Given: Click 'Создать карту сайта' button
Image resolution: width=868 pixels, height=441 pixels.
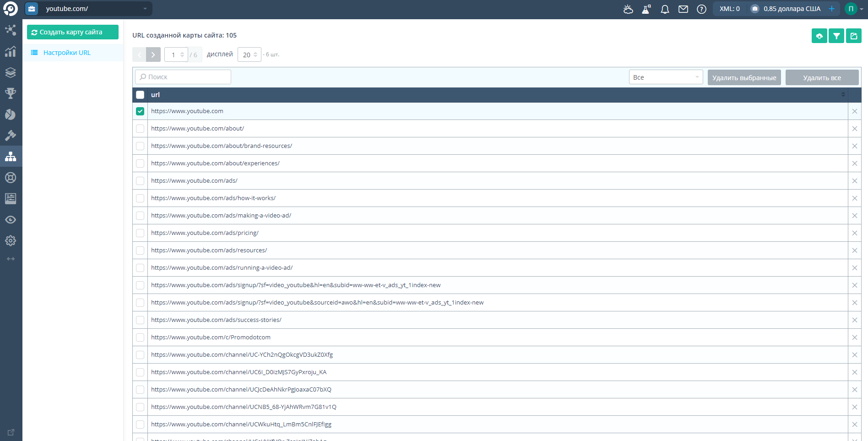Looking at the screenshot, I should [x=73, y=32].
